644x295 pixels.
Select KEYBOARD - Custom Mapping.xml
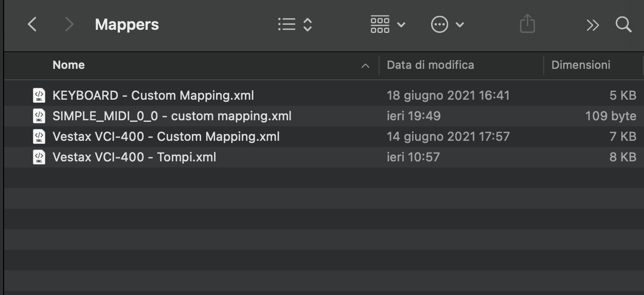tap(324, 96)
